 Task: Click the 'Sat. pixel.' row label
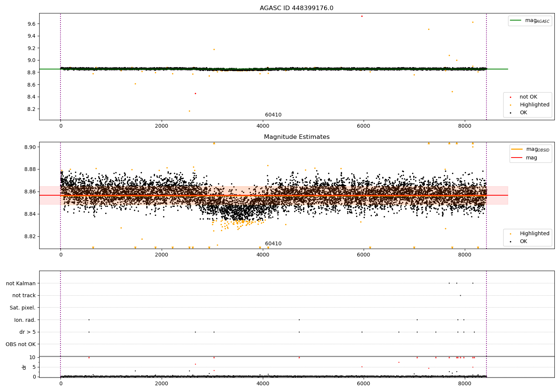[x=23, y=308]
